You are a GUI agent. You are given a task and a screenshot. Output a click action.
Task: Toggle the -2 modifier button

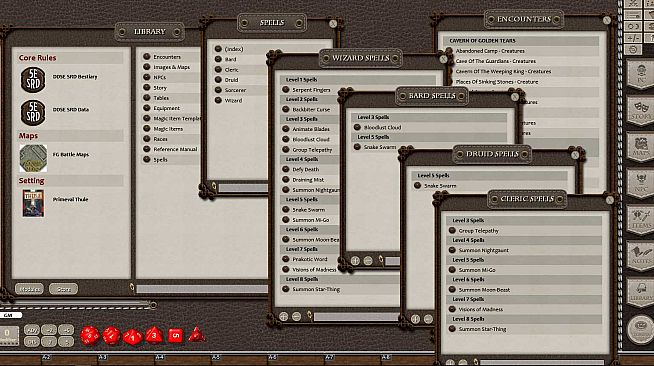[49, 341]
